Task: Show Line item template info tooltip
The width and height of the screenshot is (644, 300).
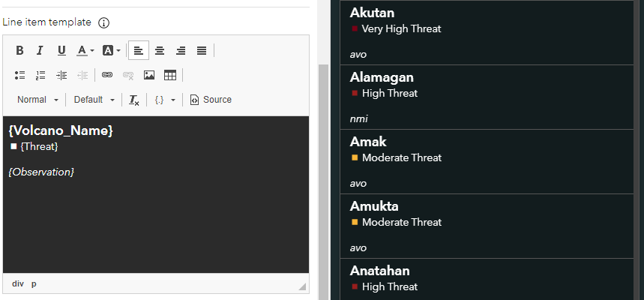Action: pos(104,23)
